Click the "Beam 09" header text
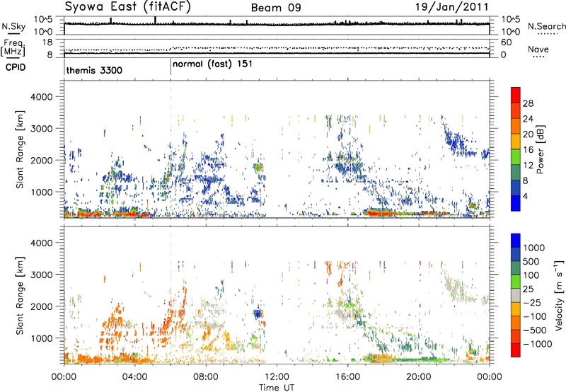Image resolution: width=566 pixels, height=392 pixels. (x=276, y=8)
